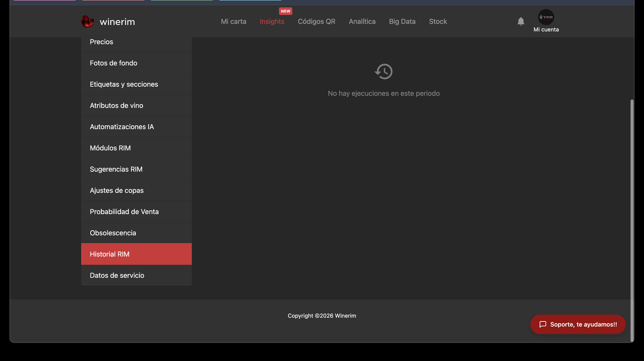Click Mi cuenta label
This screenshot has width=644, height=361.
(546, 30)
